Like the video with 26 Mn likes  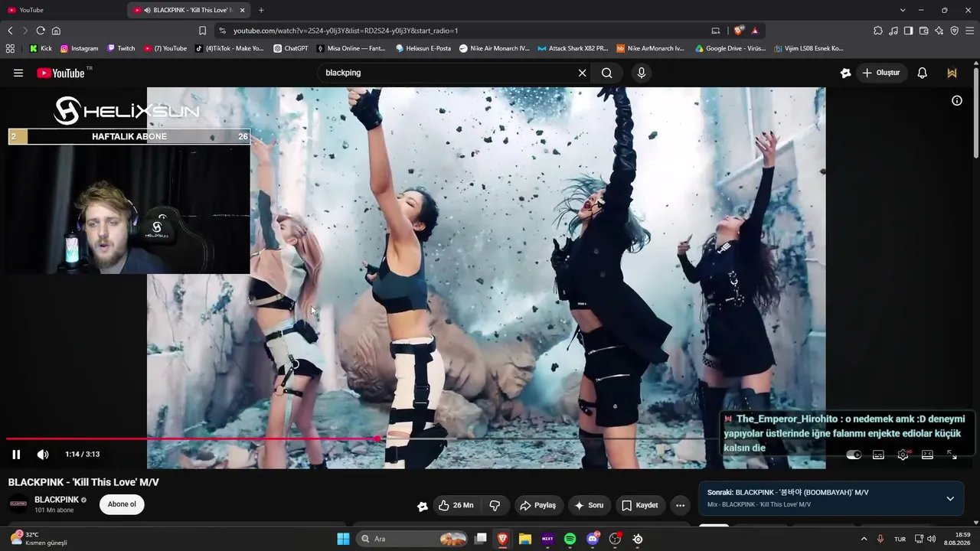coord(456,505)
